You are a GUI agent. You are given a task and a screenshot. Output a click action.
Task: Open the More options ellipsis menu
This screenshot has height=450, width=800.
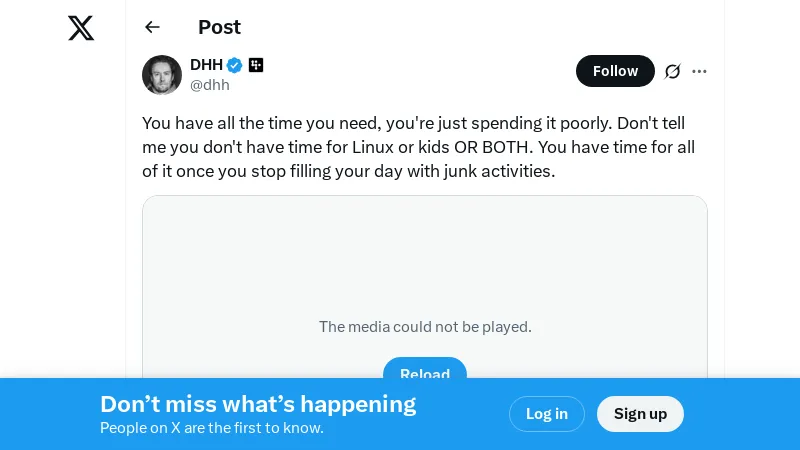point(700,71)
